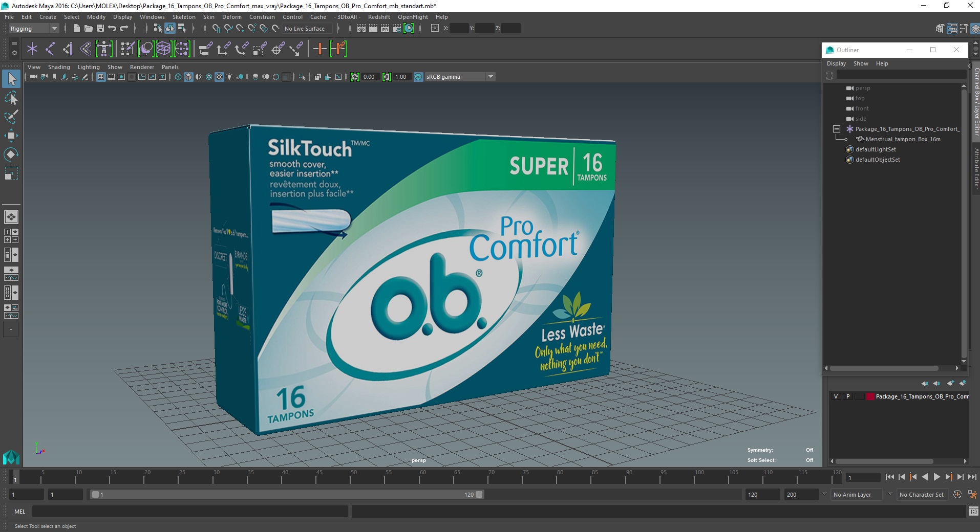Screen dimensions: 980x532
Task: Step to next key button
Action: 948,477
